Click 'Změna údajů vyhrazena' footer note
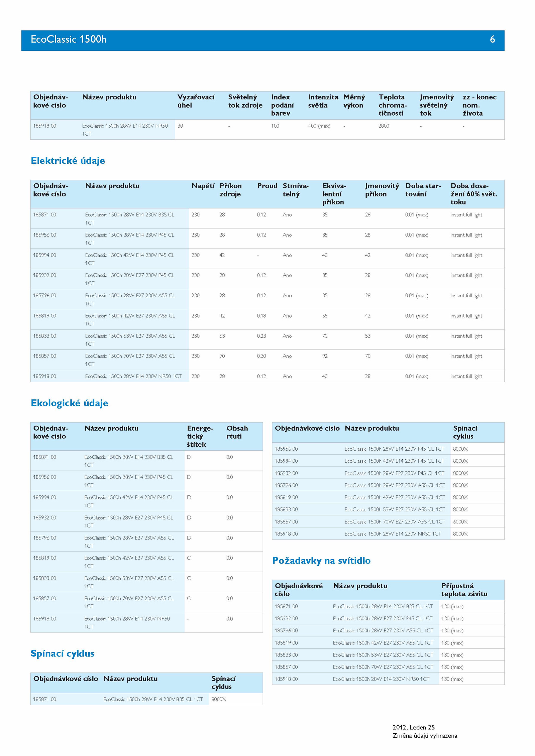The width and height of the screenshot is (535, 756). coord(425,736)
